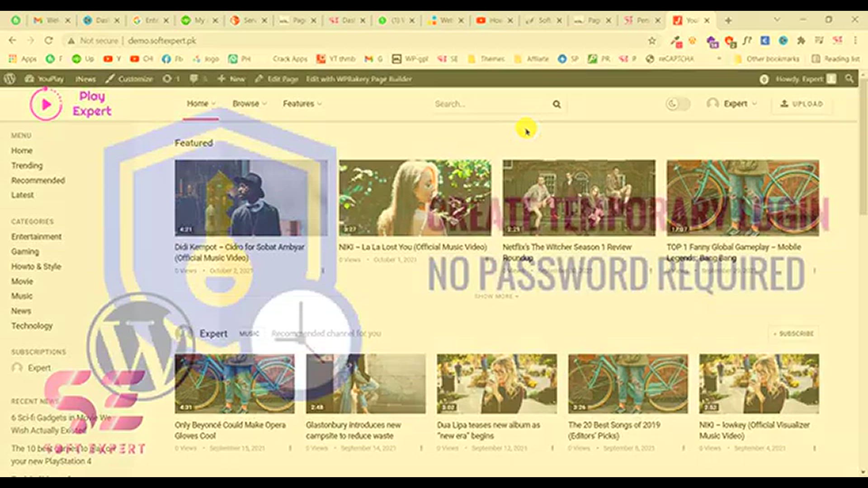
Task: Open the Expert subscription in sidebar
Action: click(31, 367)
